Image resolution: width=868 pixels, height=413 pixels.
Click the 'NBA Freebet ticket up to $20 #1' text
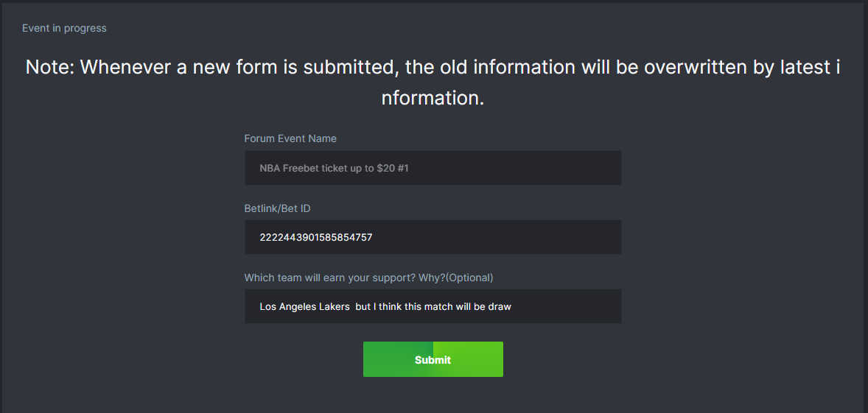[334, 168]
